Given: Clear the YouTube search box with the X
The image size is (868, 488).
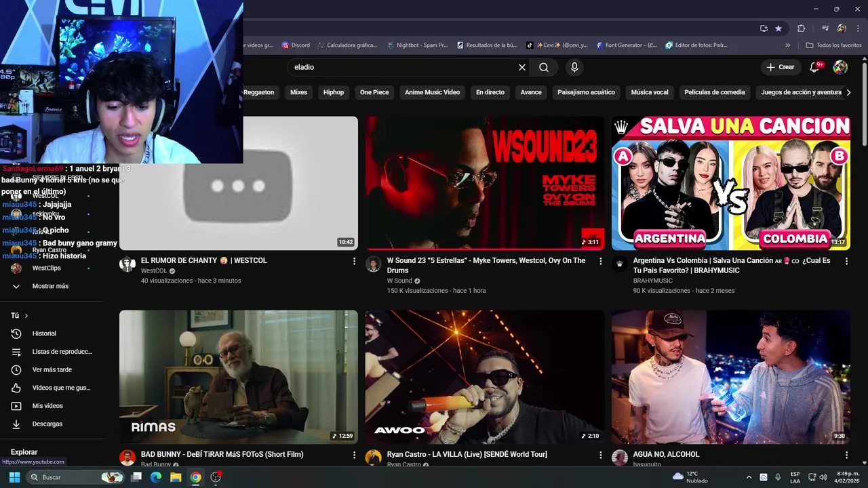Looking at the screenshot, I should [x=522, y=67].
